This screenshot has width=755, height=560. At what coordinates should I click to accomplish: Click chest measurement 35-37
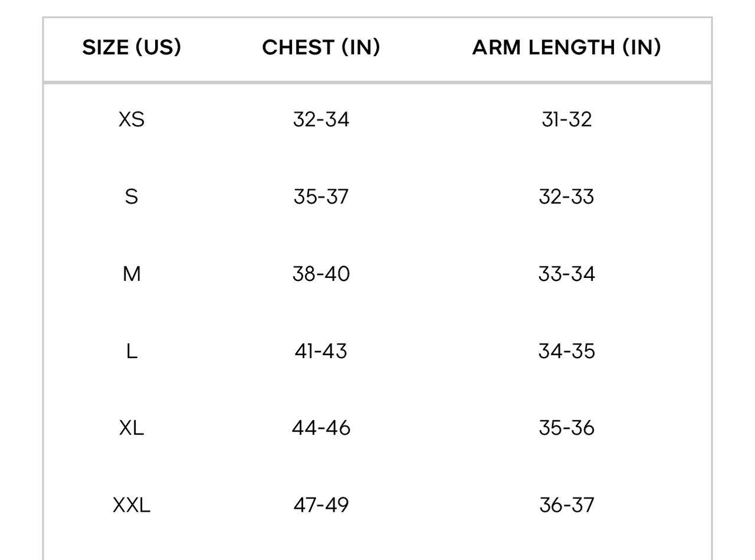pyautogui.click(x=321, y=197)
